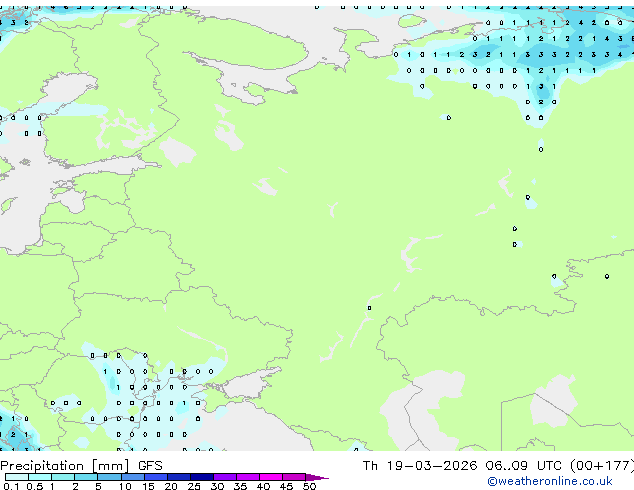
Task: Click the 'Th' weekday label
Action: pos(370,466)
